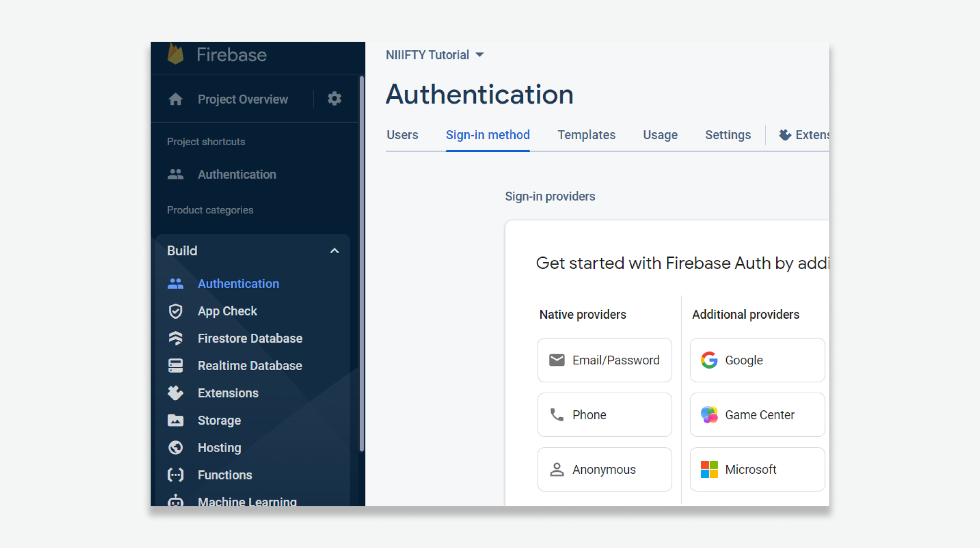Open Functions in sidebar

224,475
